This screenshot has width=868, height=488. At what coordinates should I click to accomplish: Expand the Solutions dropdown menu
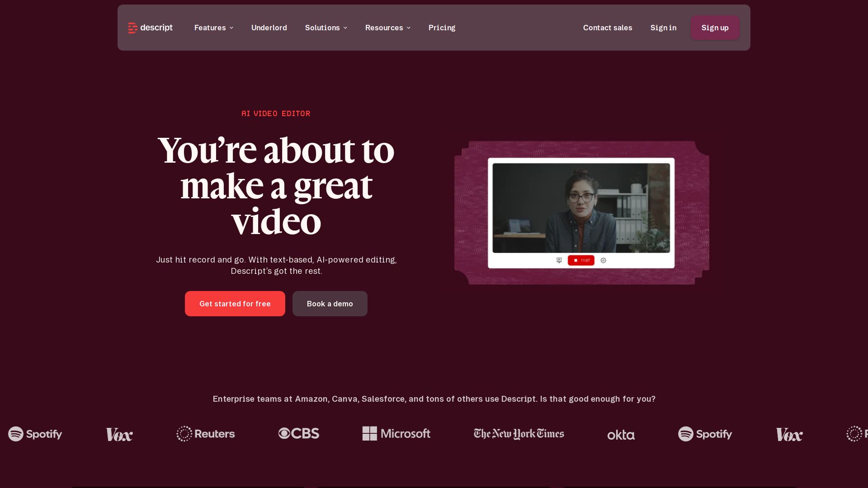[x=326, y=28]
